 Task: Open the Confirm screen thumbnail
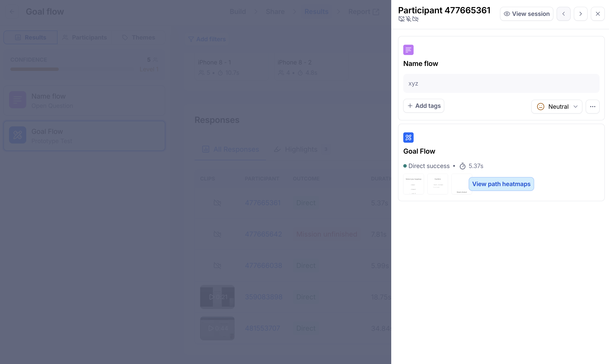437,184
